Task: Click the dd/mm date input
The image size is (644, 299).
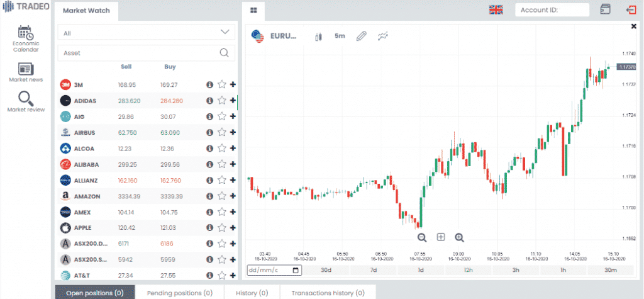Action: [x=274, y=270]
